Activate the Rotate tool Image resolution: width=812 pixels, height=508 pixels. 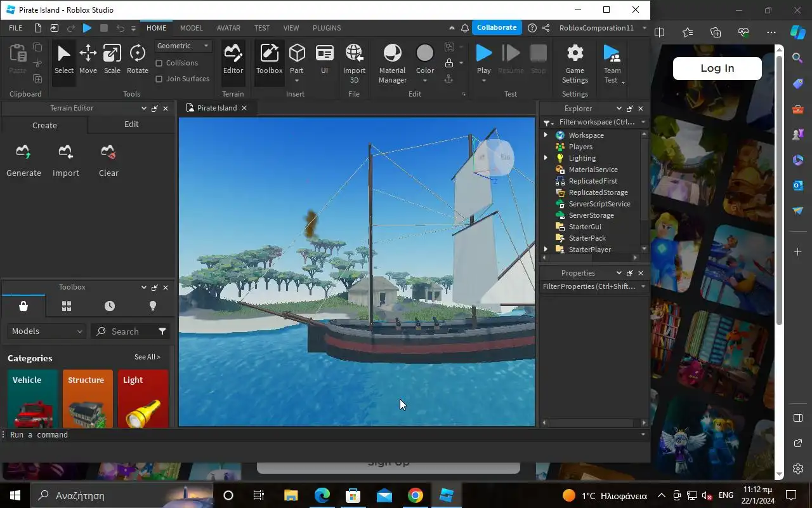click(x=137, y=60)
